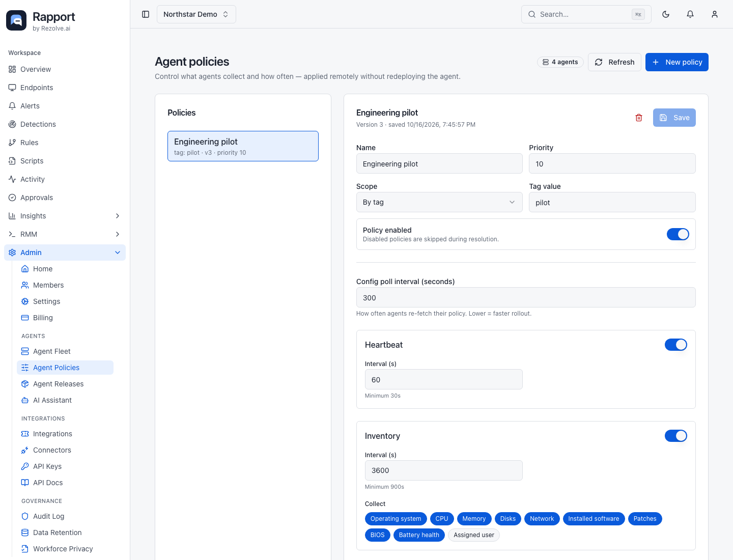Deselect the Network collect chip
The image size is (733, 560).
coord(542,519)
